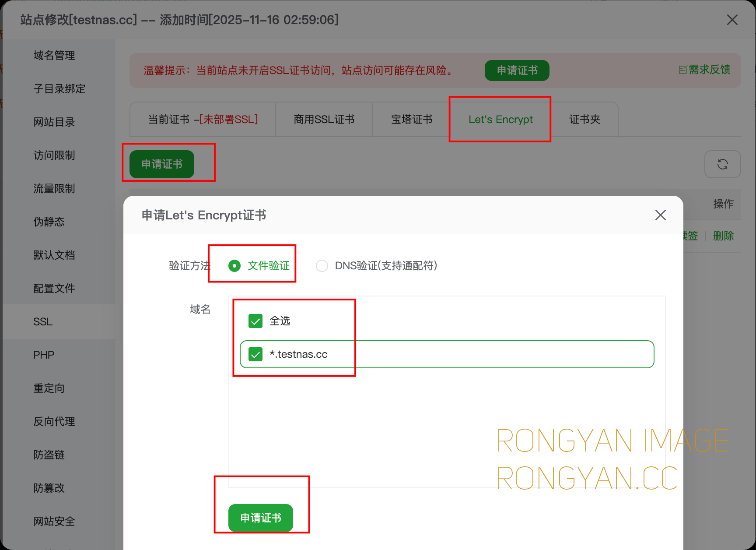The image size is (756, 550).
Task: Open 反向代理 in the sidebar
Action: coord(54,422)
